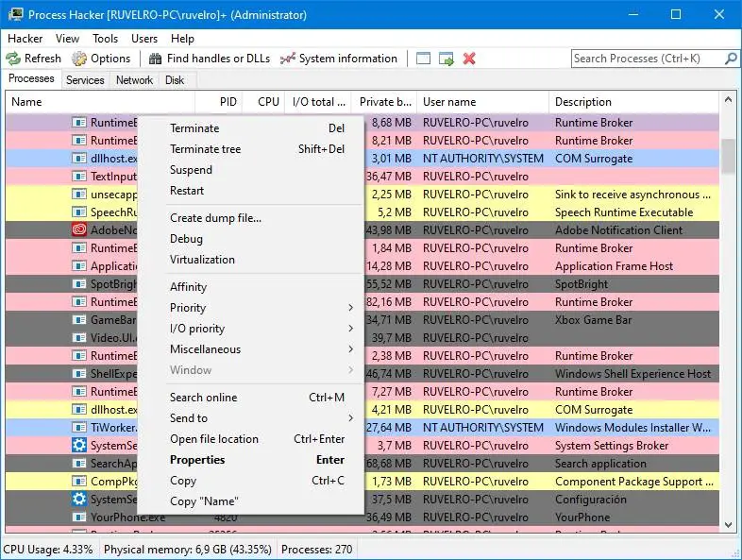
Task: Click the find window and thread icon
Action: (x=447, y=59)
